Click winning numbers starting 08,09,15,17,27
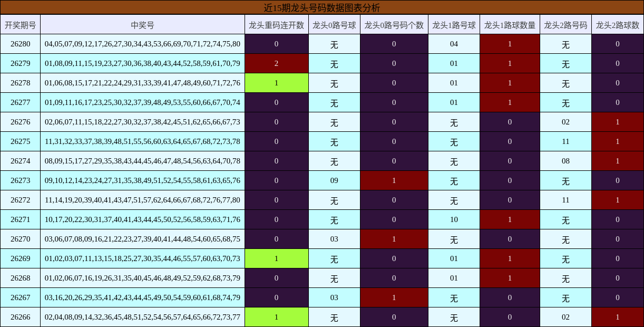Screen dimensions: 644x327 click(x=142, y=161)
